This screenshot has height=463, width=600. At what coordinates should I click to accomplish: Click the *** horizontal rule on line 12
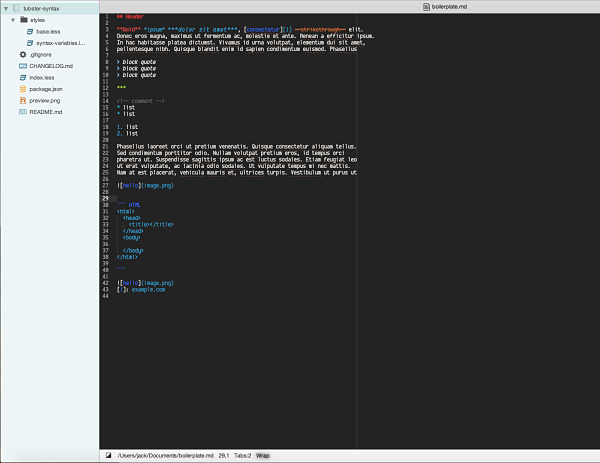tap(121, 88)
